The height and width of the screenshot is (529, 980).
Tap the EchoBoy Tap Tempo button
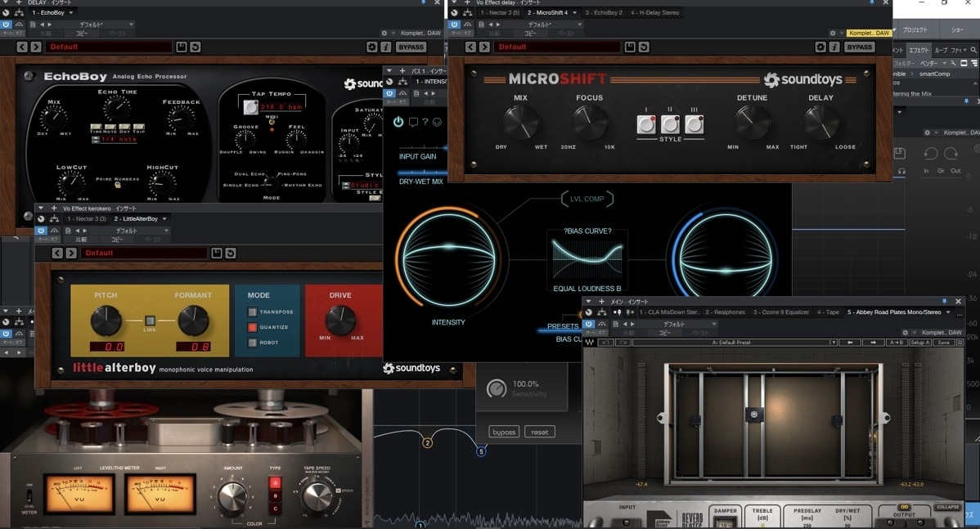tap(250, 107)
